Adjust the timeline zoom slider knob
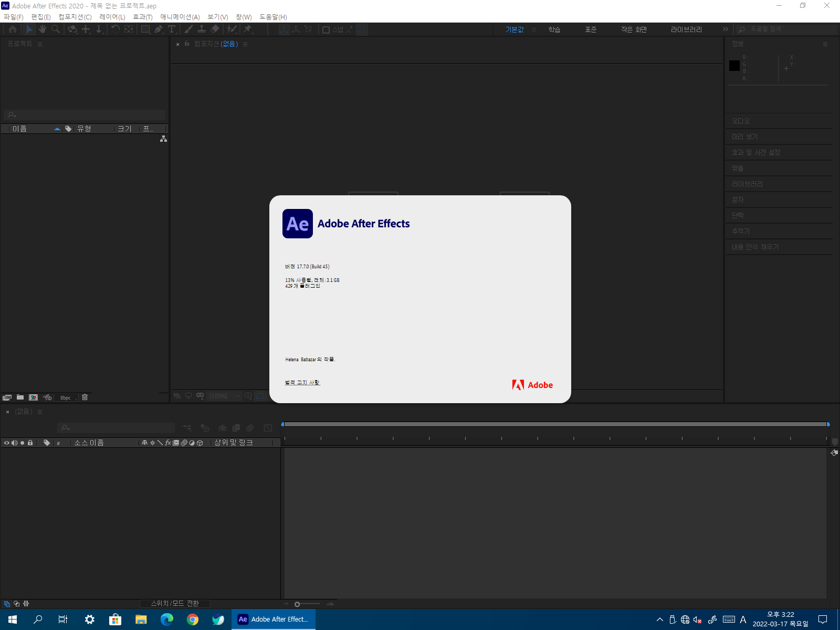 click(x=297, y=604)
